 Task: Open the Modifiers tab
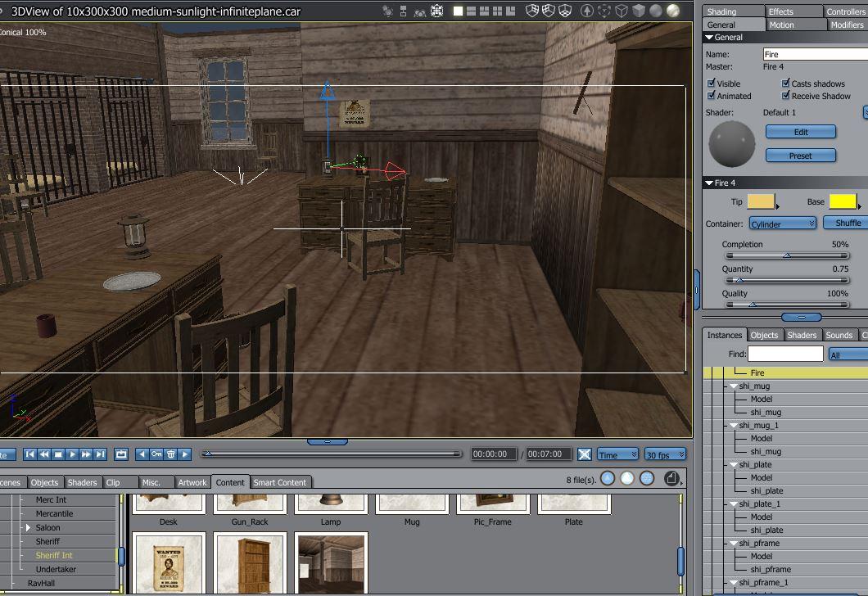(848, 25)
